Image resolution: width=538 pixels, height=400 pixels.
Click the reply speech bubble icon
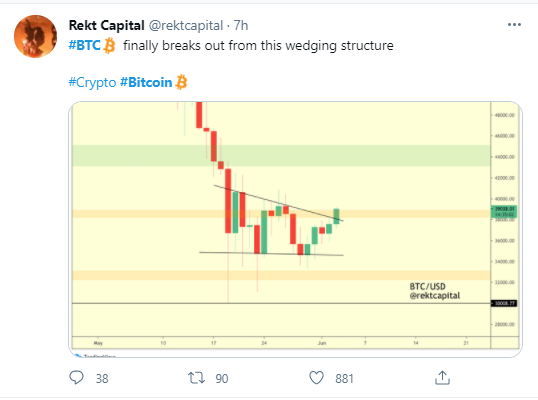click(x=76, y=378)
